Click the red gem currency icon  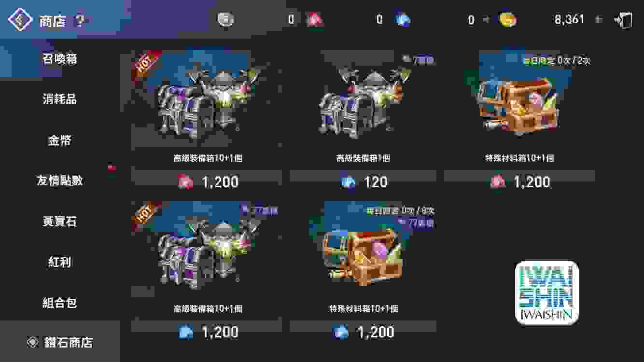[x=315, y=20]
